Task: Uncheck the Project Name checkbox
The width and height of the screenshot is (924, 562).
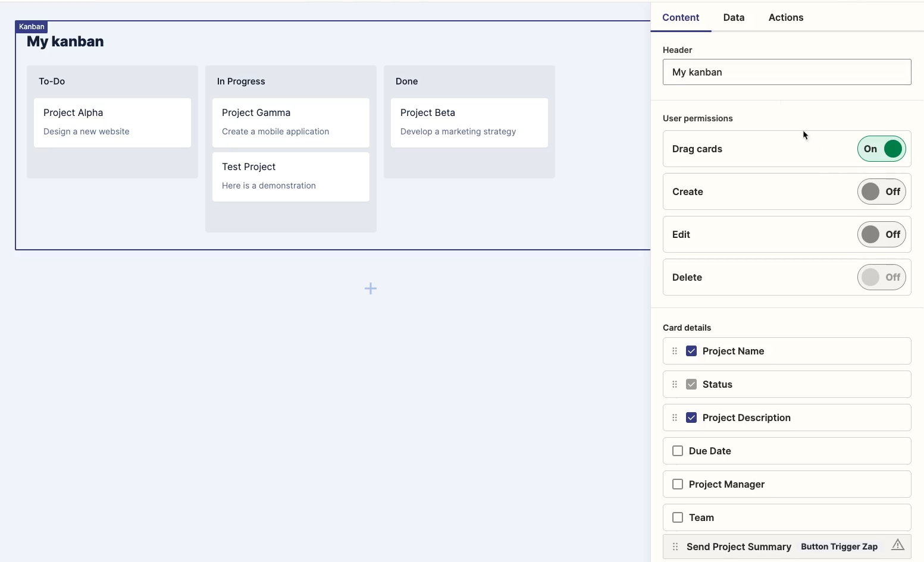Action: (x=691, y=351)
